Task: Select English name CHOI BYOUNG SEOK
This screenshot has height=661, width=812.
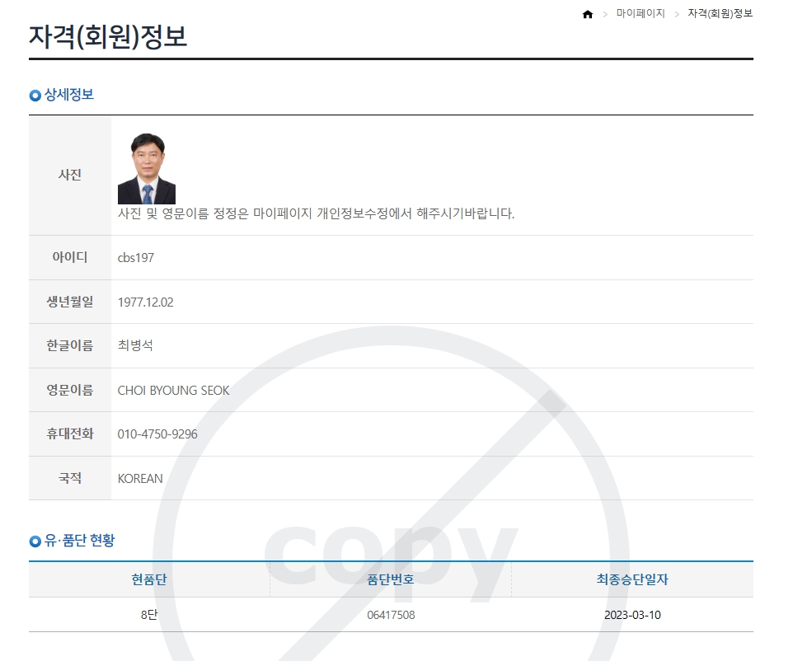Action: click(x=173, y=391)
